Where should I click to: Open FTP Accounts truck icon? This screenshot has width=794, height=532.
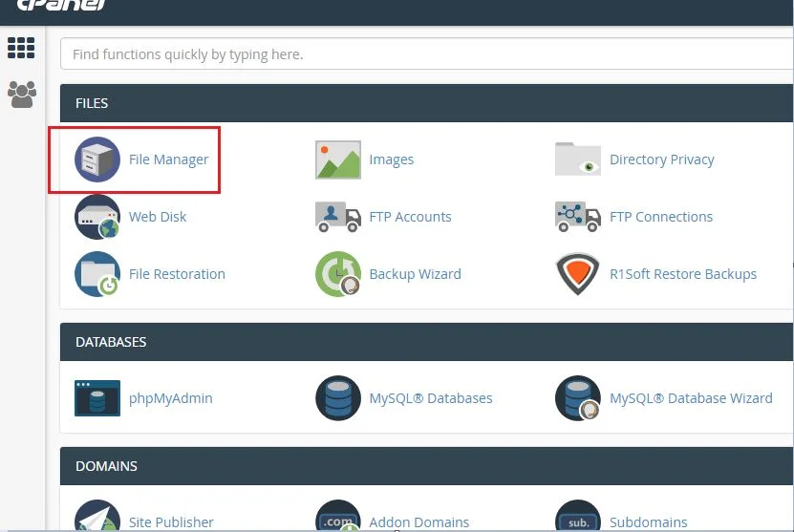[x=337, y=217]
